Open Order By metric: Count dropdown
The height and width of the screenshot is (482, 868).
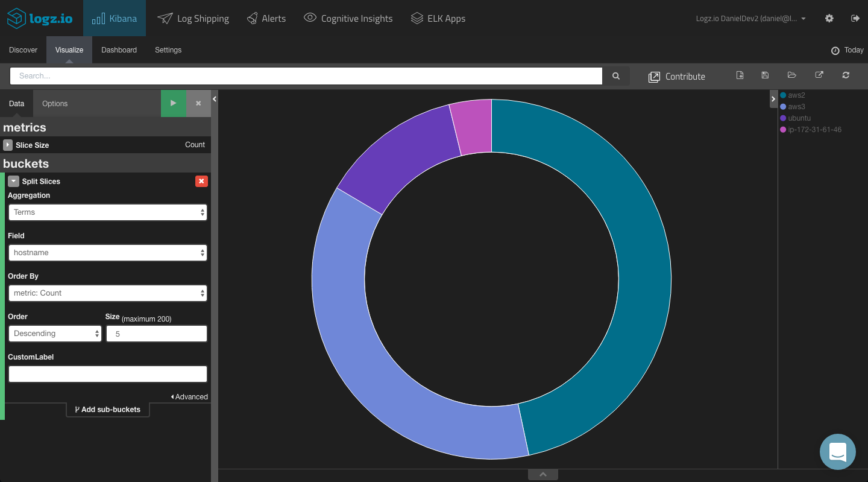pos(107,293)
